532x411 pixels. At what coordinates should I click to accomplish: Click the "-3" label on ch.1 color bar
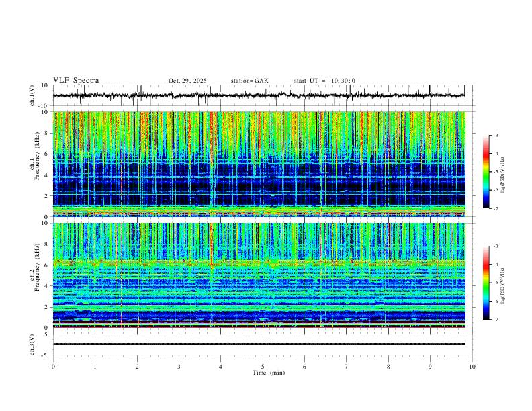click(495, 135)
